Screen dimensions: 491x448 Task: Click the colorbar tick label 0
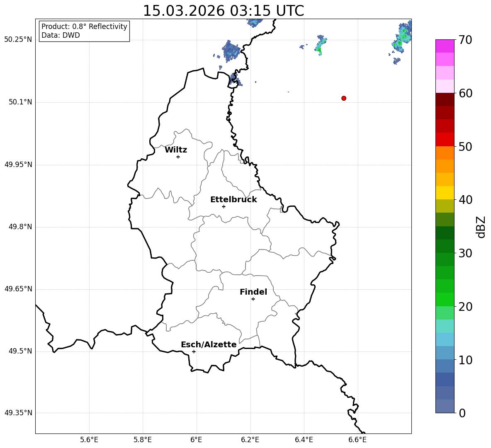pyautogui.click(x=462, y=413)
